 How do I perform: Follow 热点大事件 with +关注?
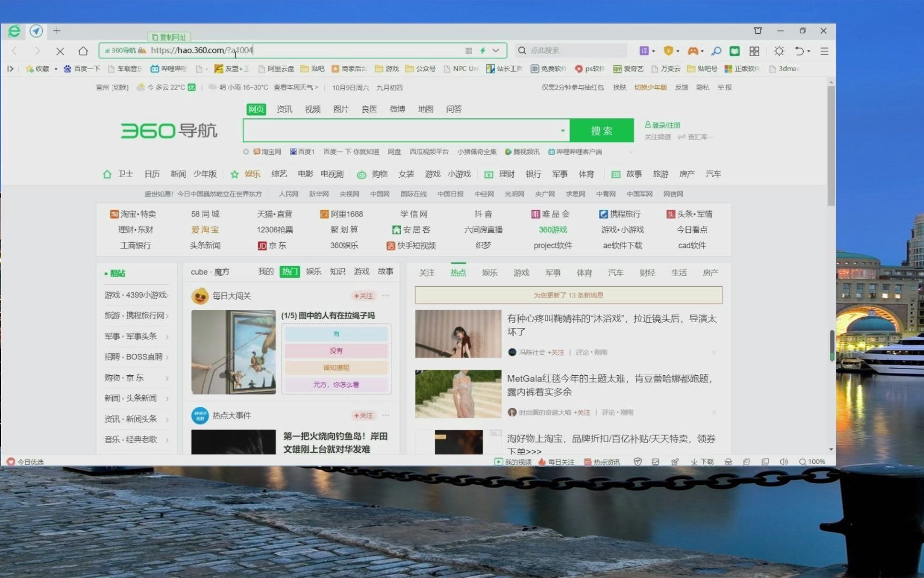click(x=364, y=416)
